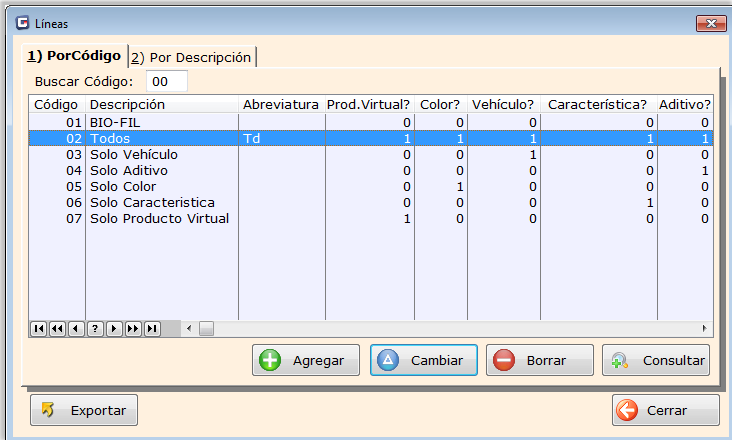This screenshot has width=732, height=440.
Task: Click next record single arrow button
Action: [114, 328]
